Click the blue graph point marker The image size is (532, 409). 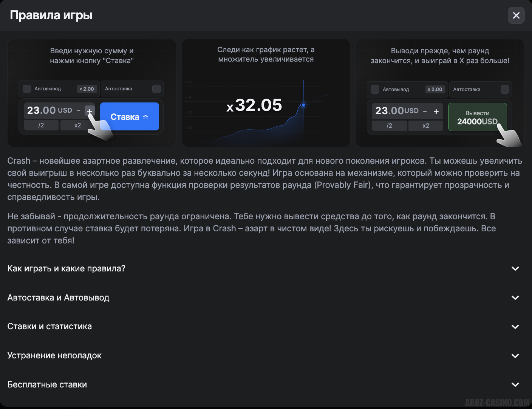tap(303, 105)
